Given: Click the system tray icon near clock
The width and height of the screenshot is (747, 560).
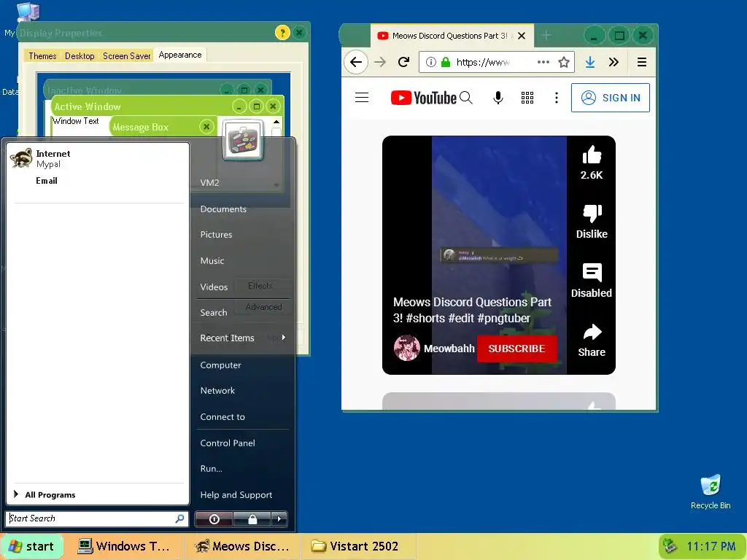Looking at the screenshot, I should click(670, 545).
